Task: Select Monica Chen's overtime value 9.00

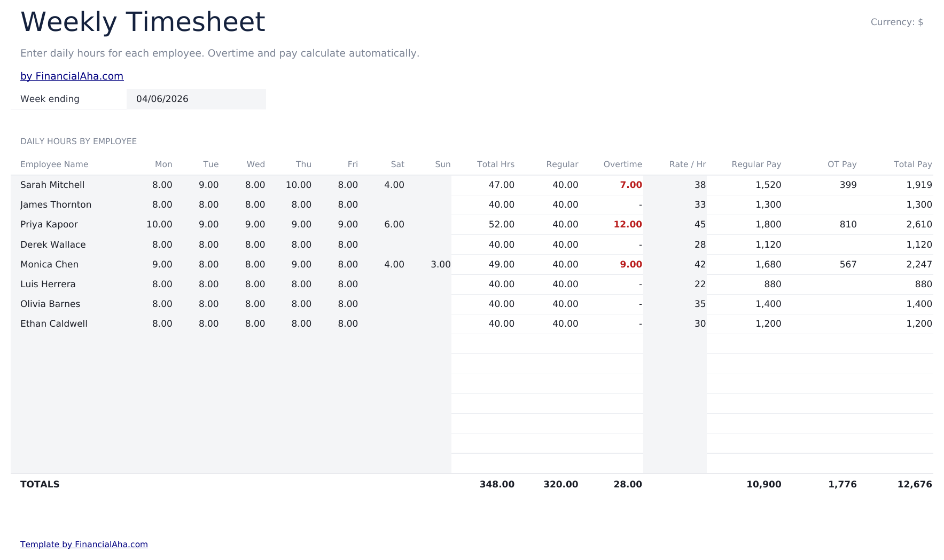Action: 631,264
